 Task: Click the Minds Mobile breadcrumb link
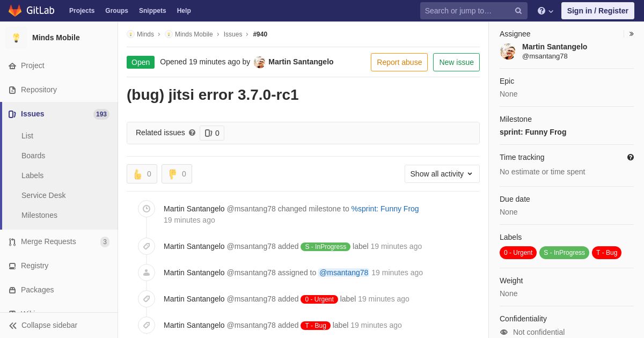pos(194,34)
